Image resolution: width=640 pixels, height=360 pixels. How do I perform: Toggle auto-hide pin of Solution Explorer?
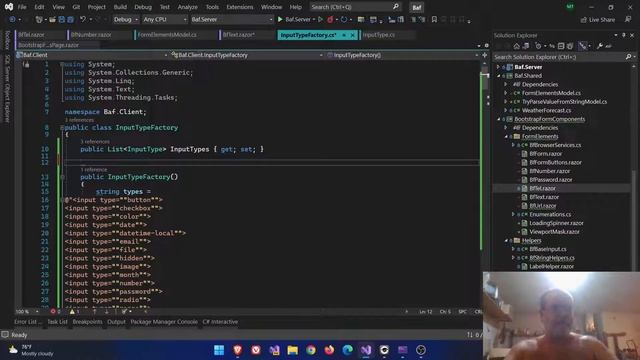[624, 36]
